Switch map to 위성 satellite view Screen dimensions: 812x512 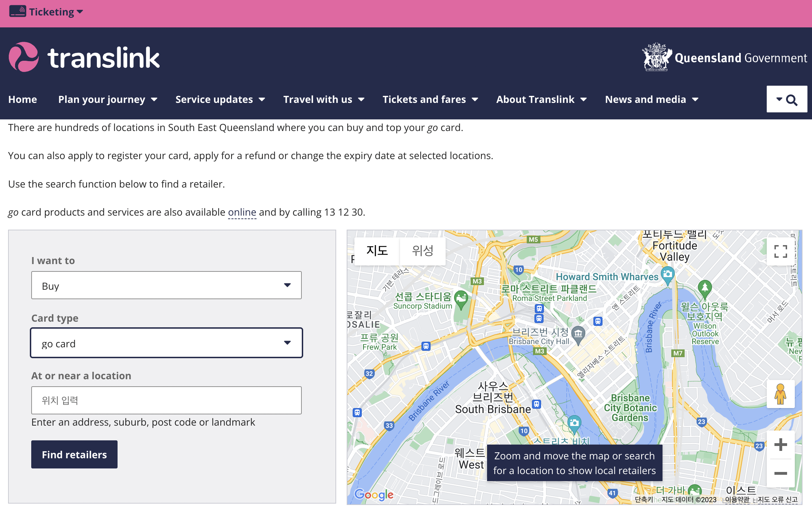pyautogui.click(x=422, y=251)
